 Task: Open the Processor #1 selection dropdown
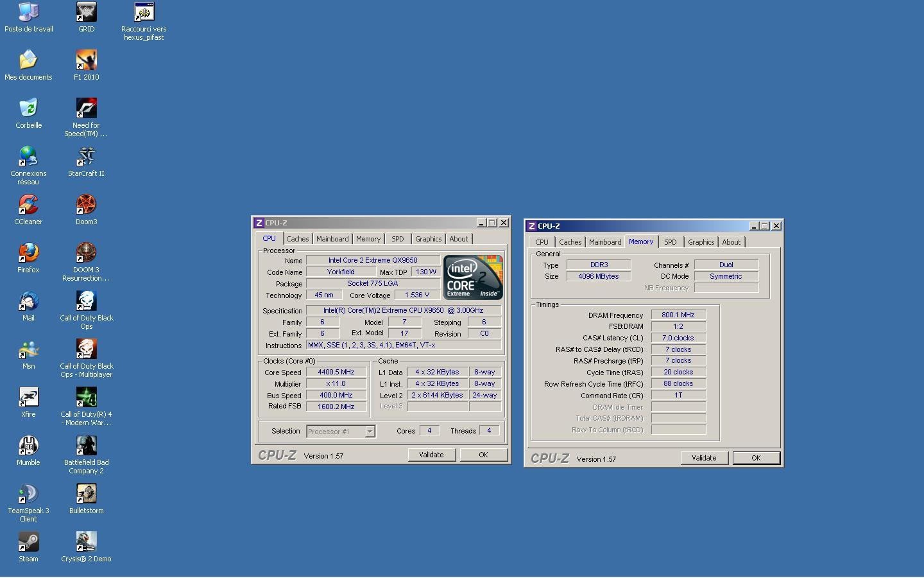click(341, 432)
